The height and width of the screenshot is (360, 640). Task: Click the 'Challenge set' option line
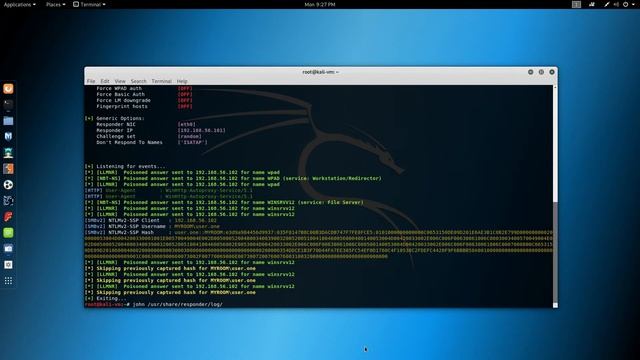coord(149,137)
